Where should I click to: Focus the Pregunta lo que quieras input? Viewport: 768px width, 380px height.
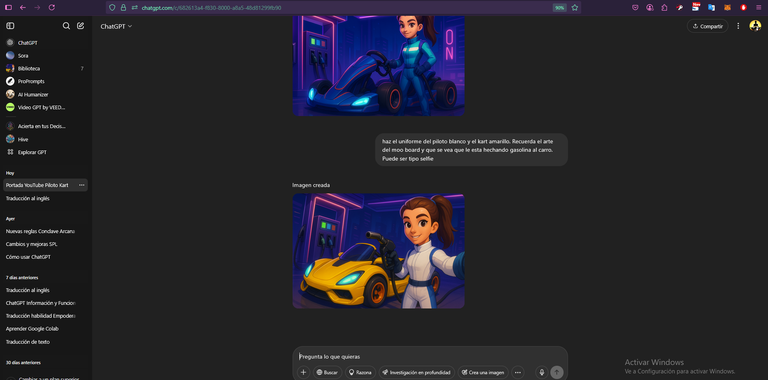click(430, 356)
